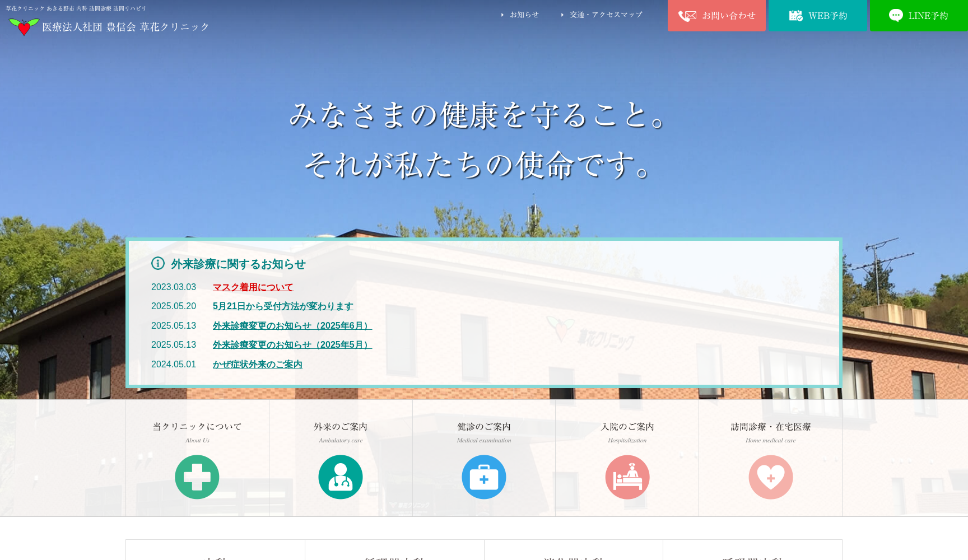Click the hospital bed icon for 入院のご案内

click(627, 477)
